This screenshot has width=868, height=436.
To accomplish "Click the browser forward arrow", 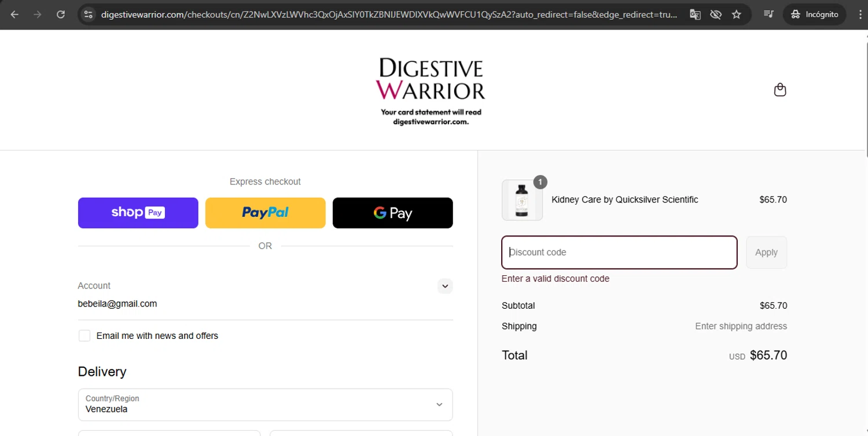I will tap(38, 14).
